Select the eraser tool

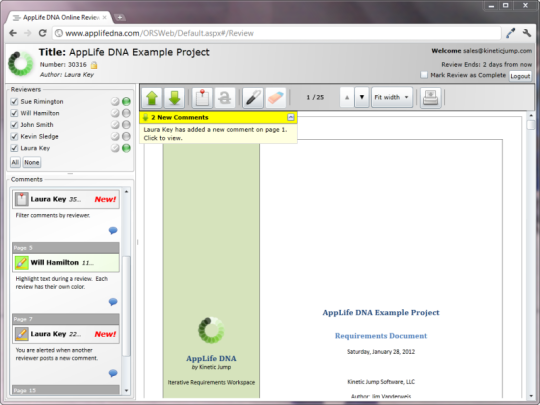(275, 97)
